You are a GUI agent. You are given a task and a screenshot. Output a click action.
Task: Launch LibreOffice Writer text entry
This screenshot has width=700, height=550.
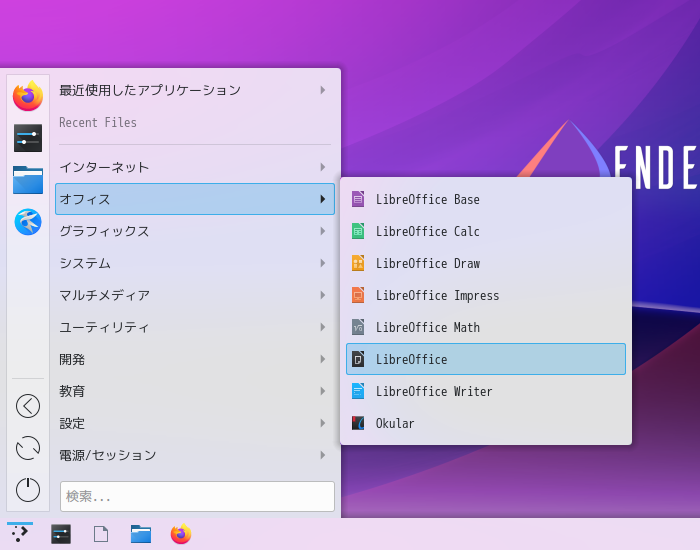(434, 391)
